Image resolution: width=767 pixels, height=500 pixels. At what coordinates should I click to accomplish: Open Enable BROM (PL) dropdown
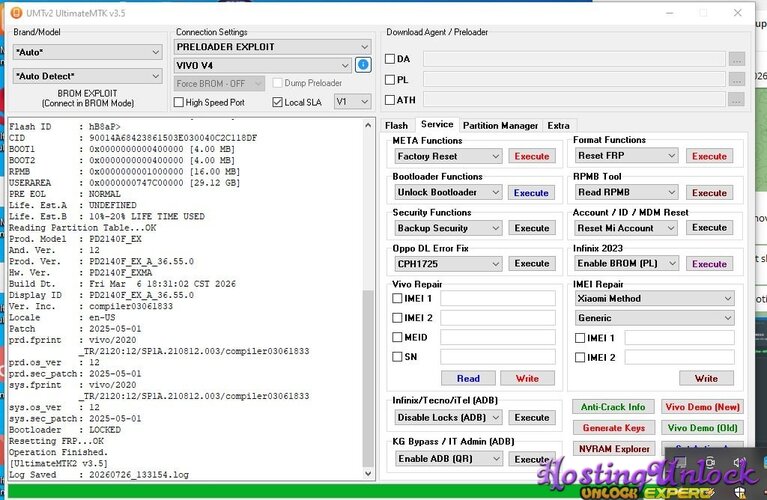[x=627, y=263]
